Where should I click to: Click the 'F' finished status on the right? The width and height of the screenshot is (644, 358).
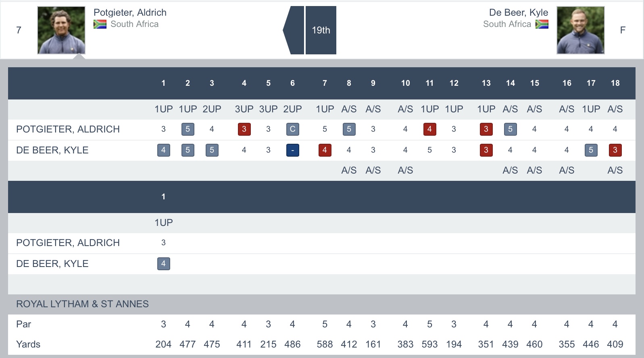pos(623,30)
